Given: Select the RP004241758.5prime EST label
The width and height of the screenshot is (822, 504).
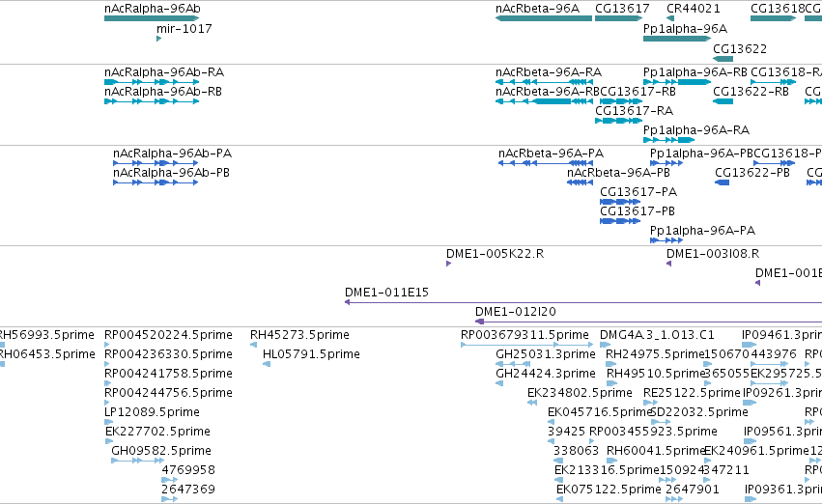Looking at the screenshot, I should point(168,374).
